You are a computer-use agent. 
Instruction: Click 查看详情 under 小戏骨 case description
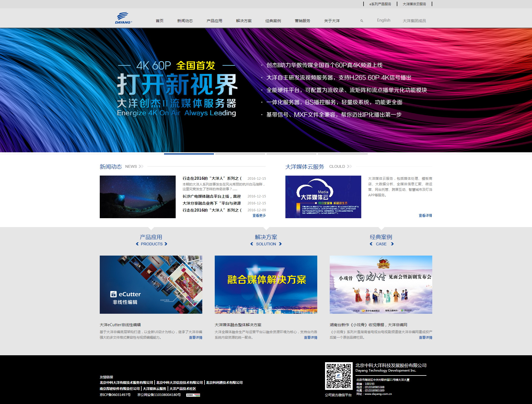pyautogui.click(x=426, y=338)
